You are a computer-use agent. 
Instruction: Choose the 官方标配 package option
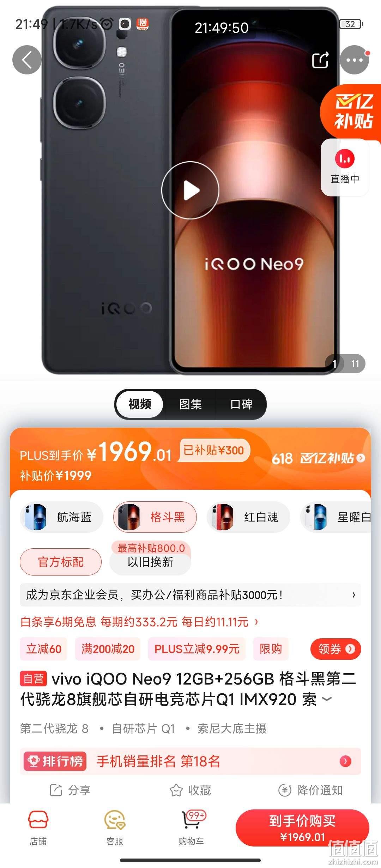61,562
